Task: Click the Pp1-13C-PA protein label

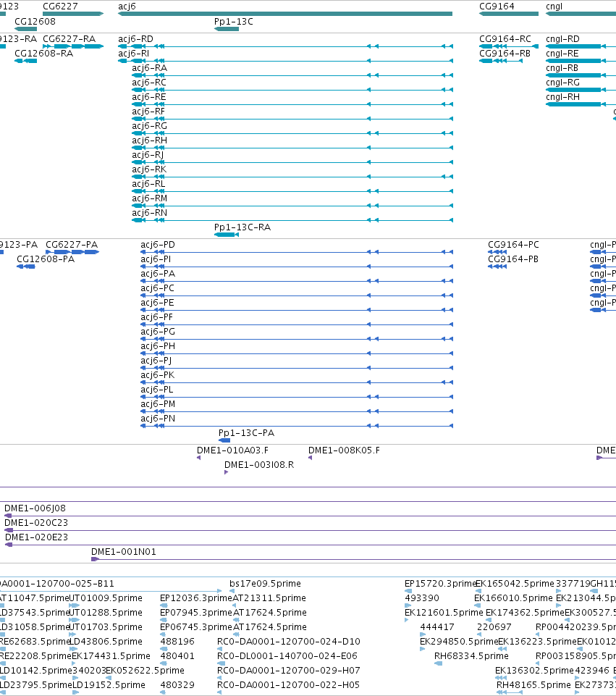Action: [247, 433]
